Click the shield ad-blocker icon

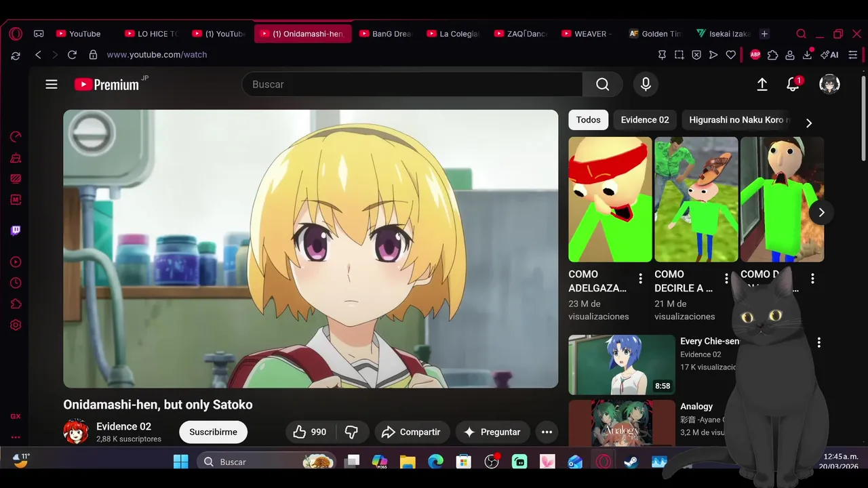(x=696, y=55)
